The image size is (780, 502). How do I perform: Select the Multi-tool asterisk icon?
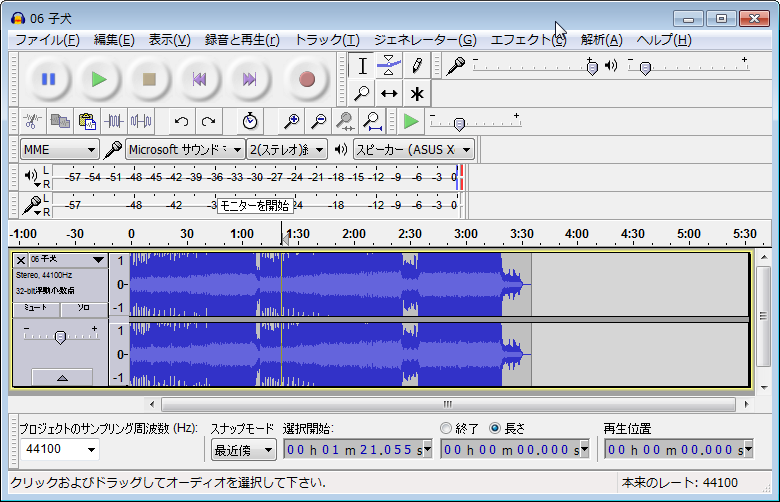click(x=417, y=93)
